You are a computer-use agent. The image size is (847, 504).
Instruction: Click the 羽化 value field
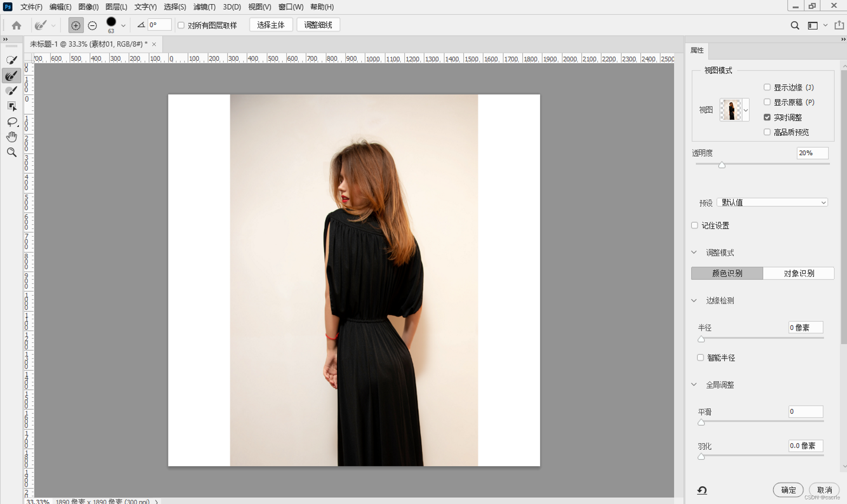(x=805, y=445)
